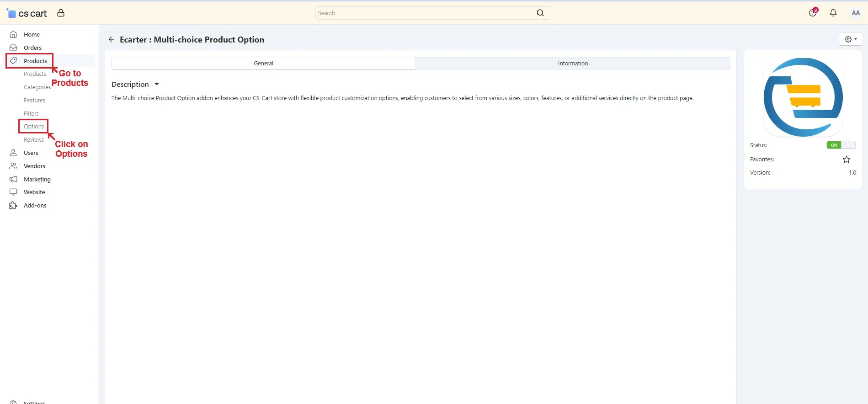
Task: Open the Vendors menu item
Action: (34, 166)
